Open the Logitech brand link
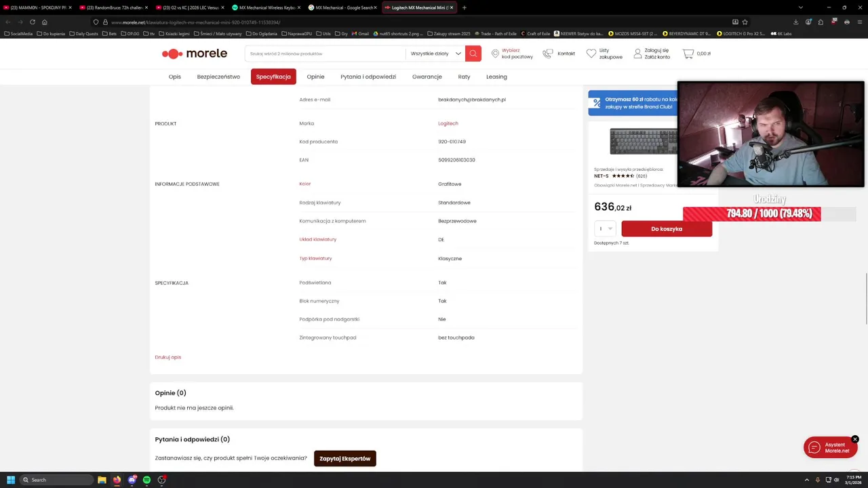 coord(448,123)
